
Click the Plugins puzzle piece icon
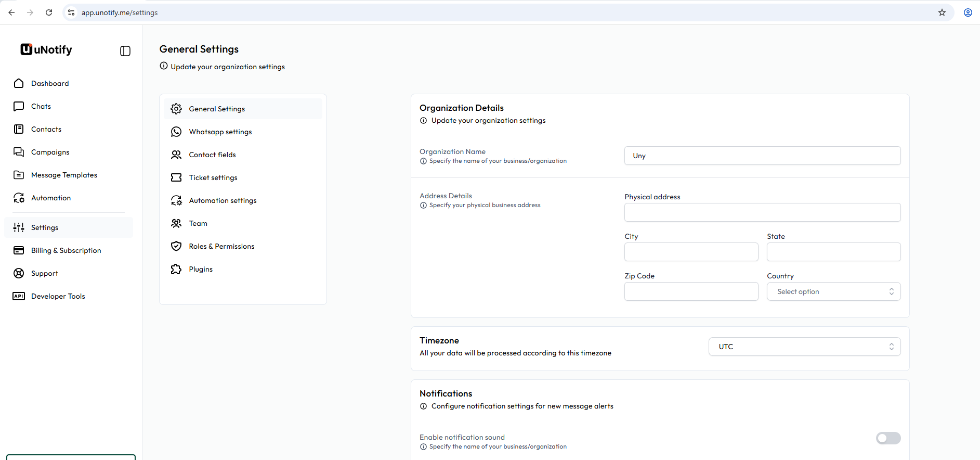(176, 269)
